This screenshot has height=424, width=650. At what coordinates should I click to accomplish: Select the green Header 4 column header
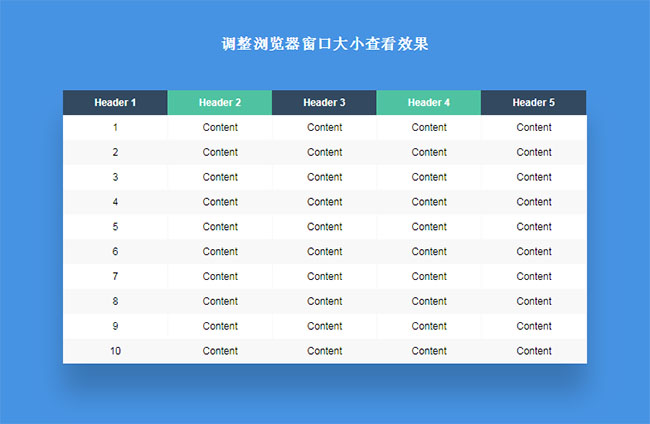(429, 102)
